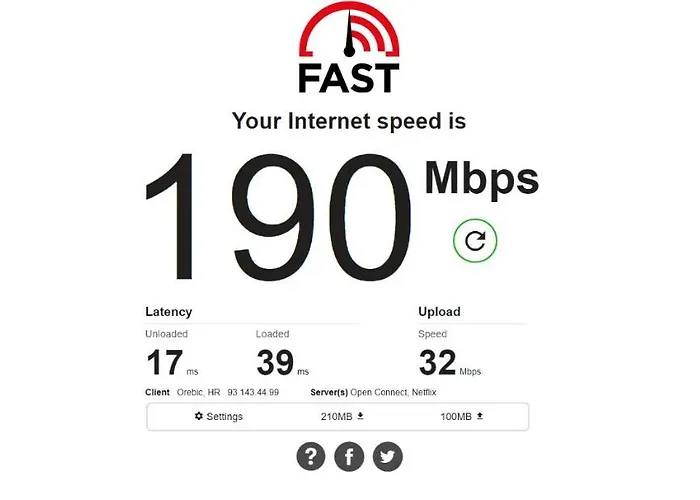Click the Latency section heading
Screen dimensions: 700x500
(x=169, y=312)
